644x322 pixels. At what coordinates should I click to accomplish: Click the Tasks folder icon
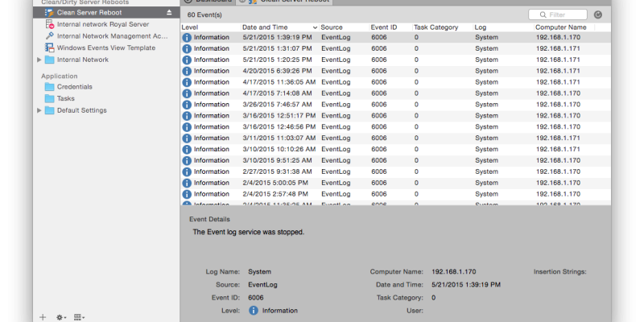tap(49, 98)
